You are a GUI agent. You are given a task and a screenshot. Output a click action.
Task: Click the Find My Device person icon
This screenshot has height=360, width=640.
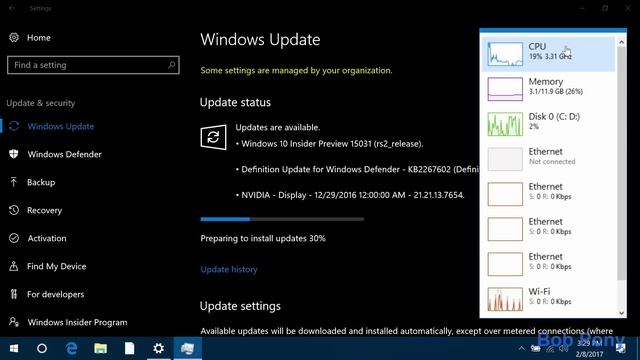tap(14, 266)
